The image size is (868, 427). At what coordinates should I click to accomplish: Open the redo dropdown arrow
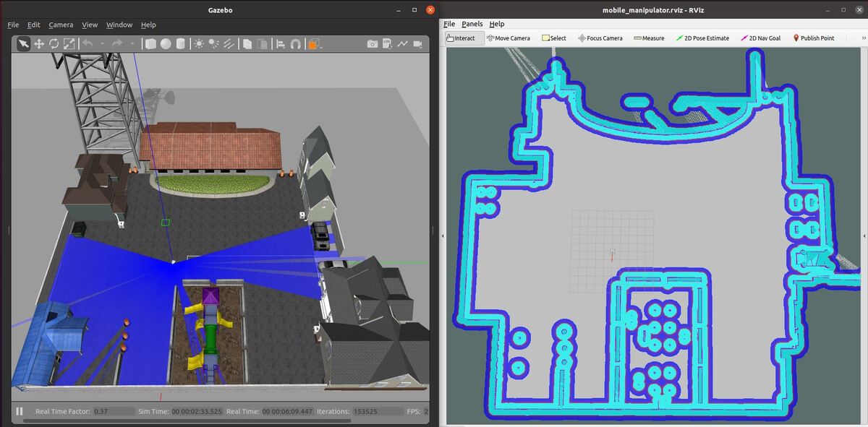click(x=132, y=43)
